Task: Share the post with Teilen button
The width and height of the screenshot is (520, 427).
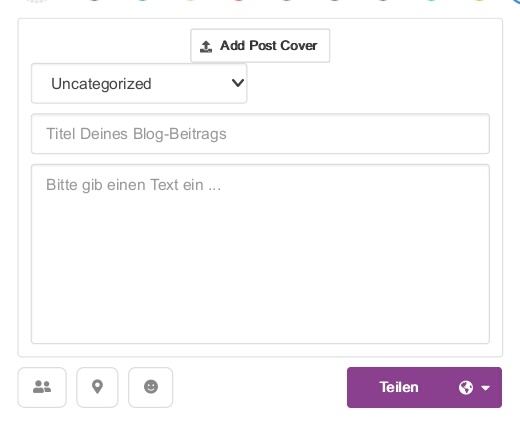Action: click(x=424, y=387)
